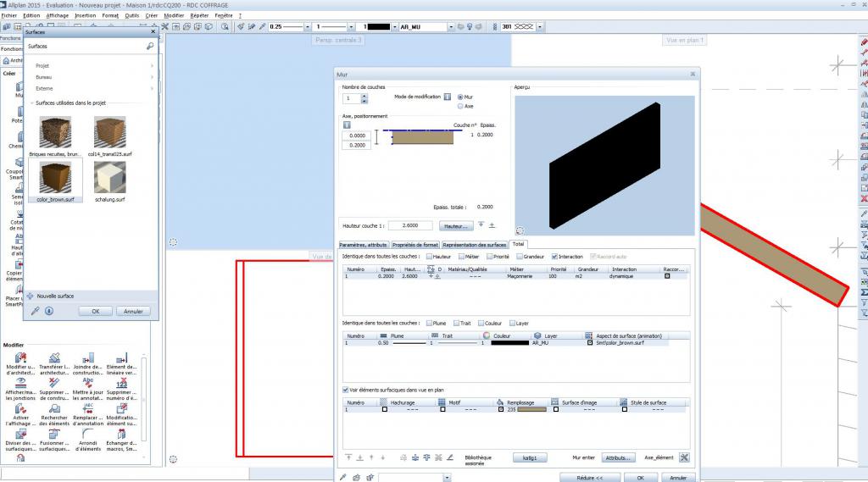Click the katlg1 library button
The image size is (868, 482).
(x=530, y=457)
